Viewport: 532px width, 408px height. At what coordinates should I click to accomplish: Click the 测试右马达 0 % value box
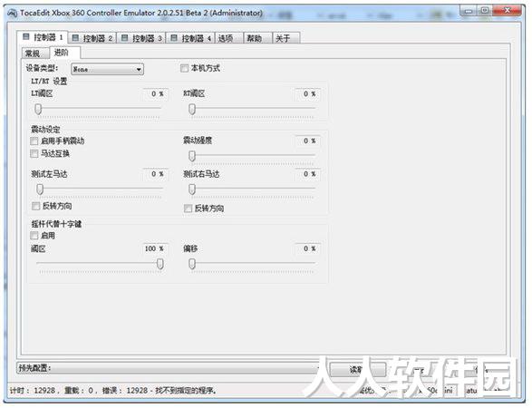pyautogui.click(x=307, y=174)
